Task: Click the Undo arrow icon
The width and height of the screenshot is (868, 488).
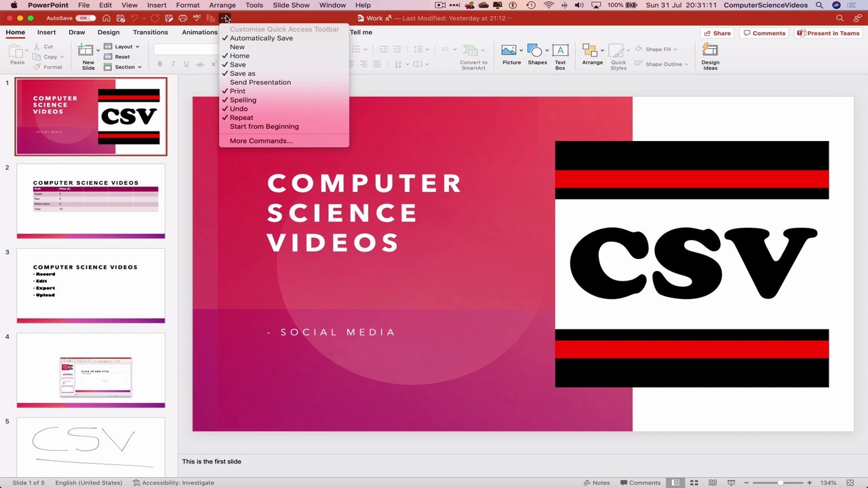Action: [134, 18]
